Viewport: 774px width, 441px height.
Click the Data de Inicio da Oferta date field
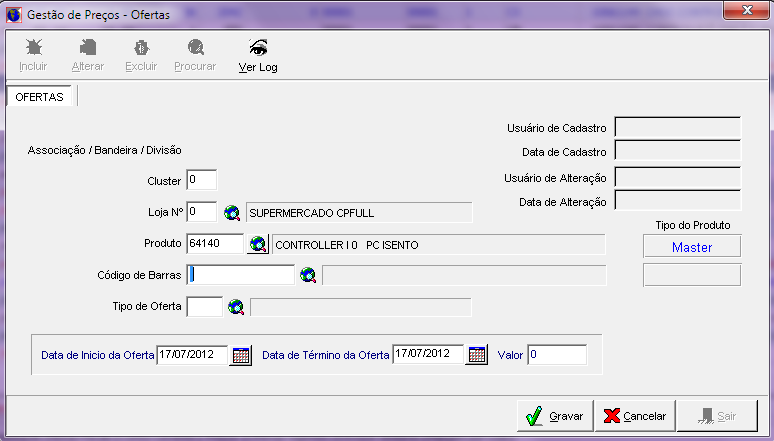pyautogui.click(x=193, y=355)
